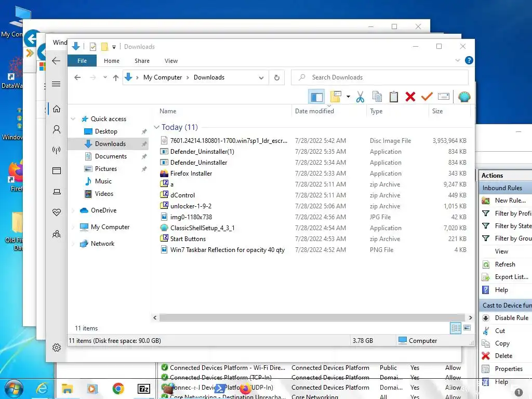The image size is (532, 399).
Task: Open Customize Quick Access Toolbar dropdown
Action: coord(114,47)
